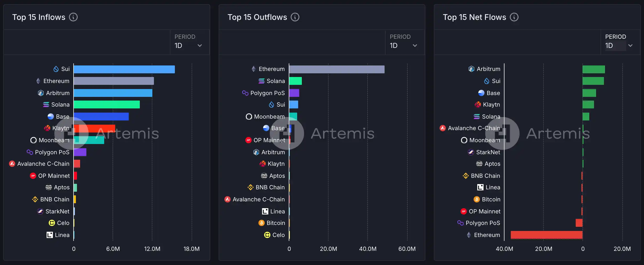This screenshot has height=265, width=644.
Task: Click the red Ethereum bar in Net Flows
Action: (547, 235)
